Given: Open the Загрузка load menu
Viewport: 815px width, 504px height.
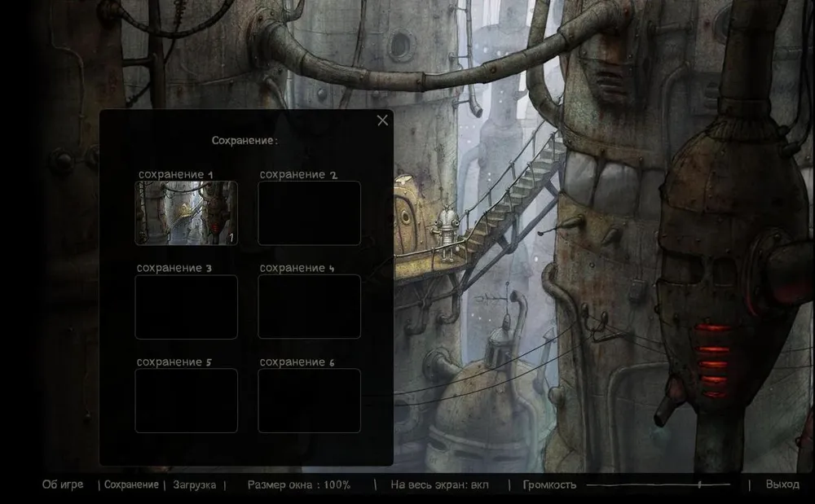Looking at the screenshot, I should [195, 484].
